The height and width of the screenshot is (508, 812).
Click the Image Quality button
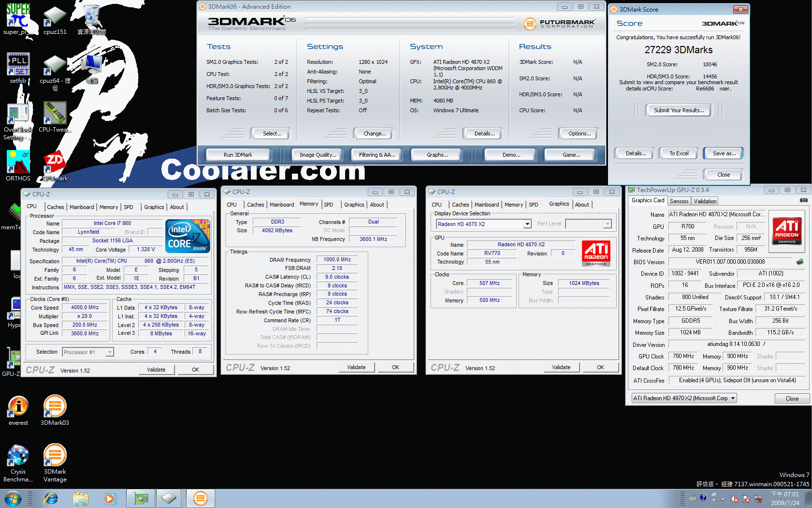(317, 155)
